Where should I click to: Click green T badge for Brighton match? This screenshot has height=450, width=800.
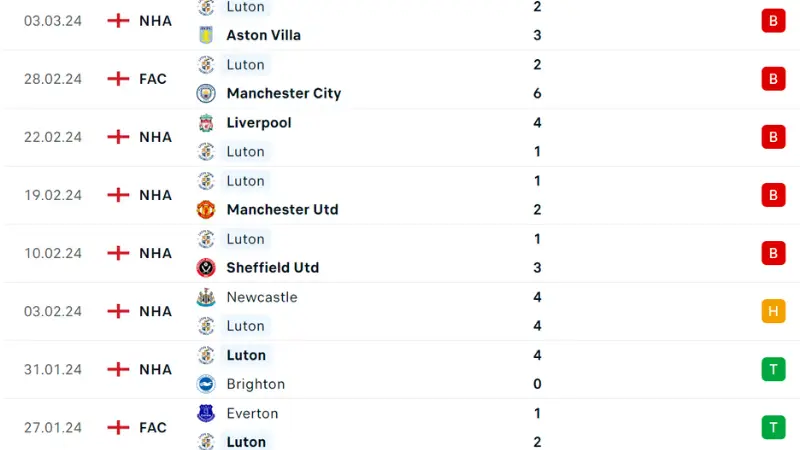pos(773,369)
